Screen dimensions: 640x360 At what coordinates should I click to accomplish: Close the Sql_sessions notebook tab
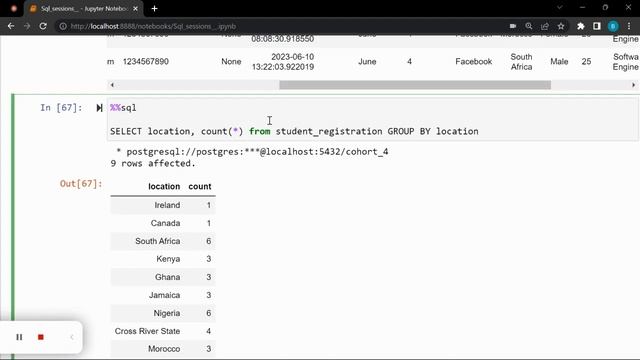click(136, 9)
